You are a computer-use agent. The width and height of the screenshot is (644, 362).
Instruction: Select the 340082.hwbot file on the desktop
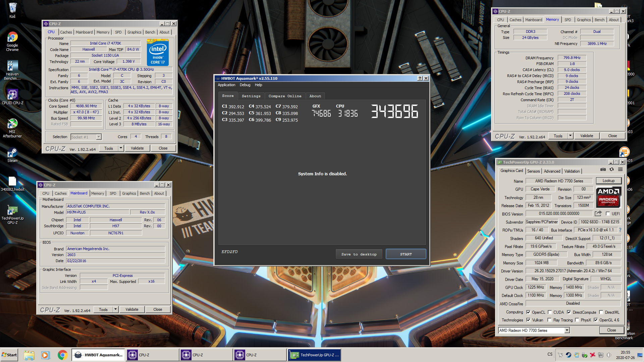tap(12, 184)
